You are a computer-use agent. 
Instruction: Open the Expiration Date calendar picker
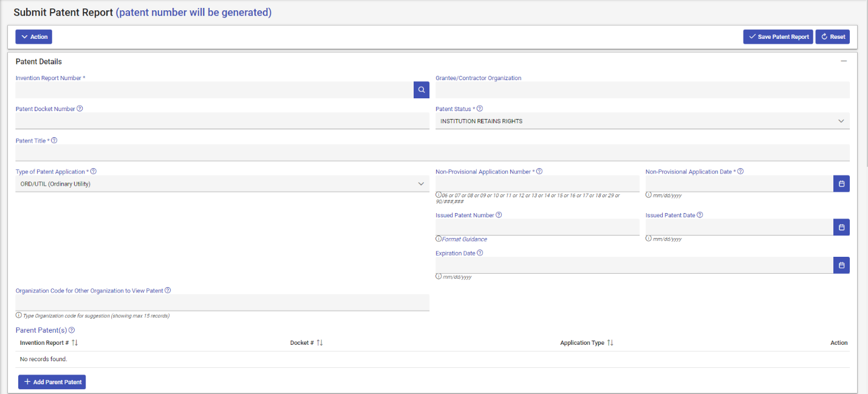click(841, 265)
